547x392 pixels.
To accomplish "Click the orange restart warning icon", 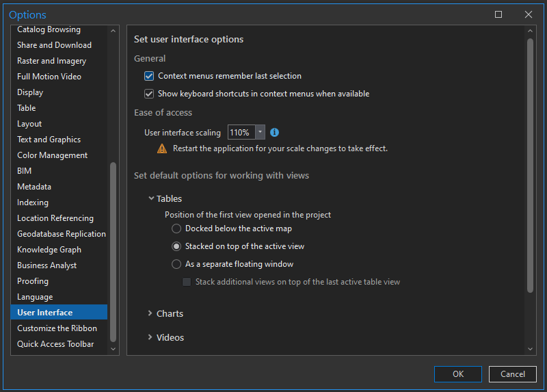I will click(x=162, y=148).
